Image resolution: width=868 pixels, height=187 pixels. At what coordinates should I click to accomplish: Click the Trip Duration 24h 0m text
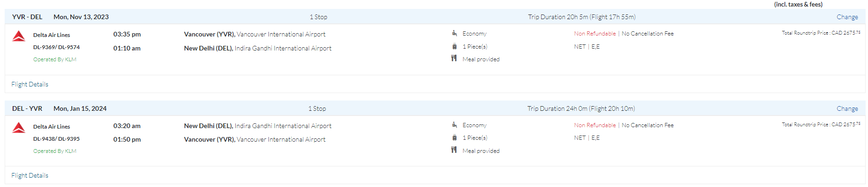[581, 108]
